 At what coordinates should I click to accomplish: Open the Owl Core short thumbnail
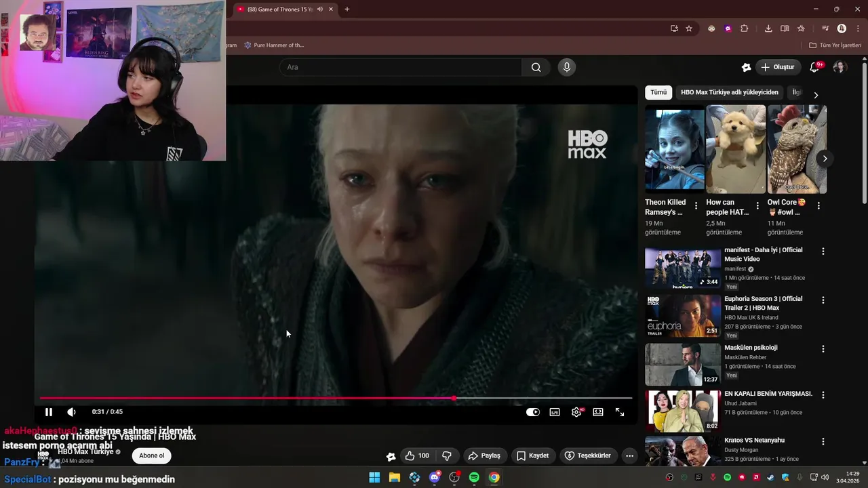click(797, 149)
